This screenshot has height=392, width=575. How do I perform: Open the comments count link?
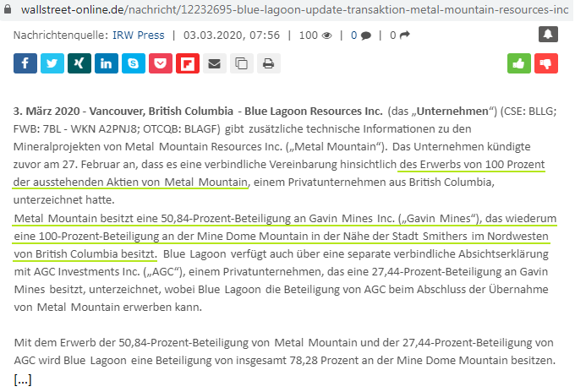[x=360, y=35]
